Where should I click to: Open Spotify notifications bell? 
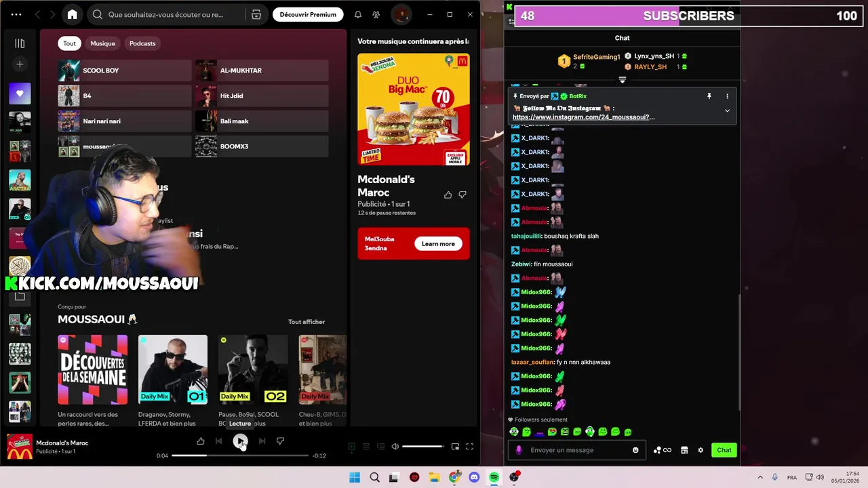coord(358,14)
